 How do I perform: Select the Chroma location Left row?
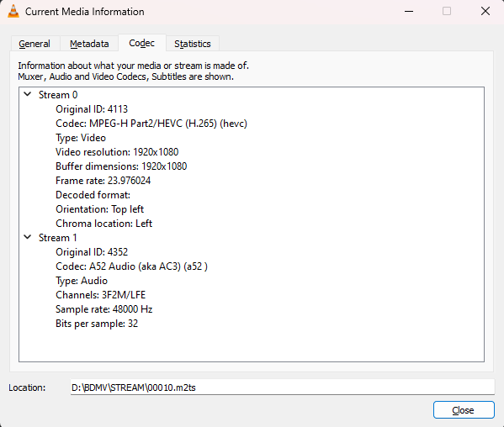pyautogui.click(x=103, y=224)
